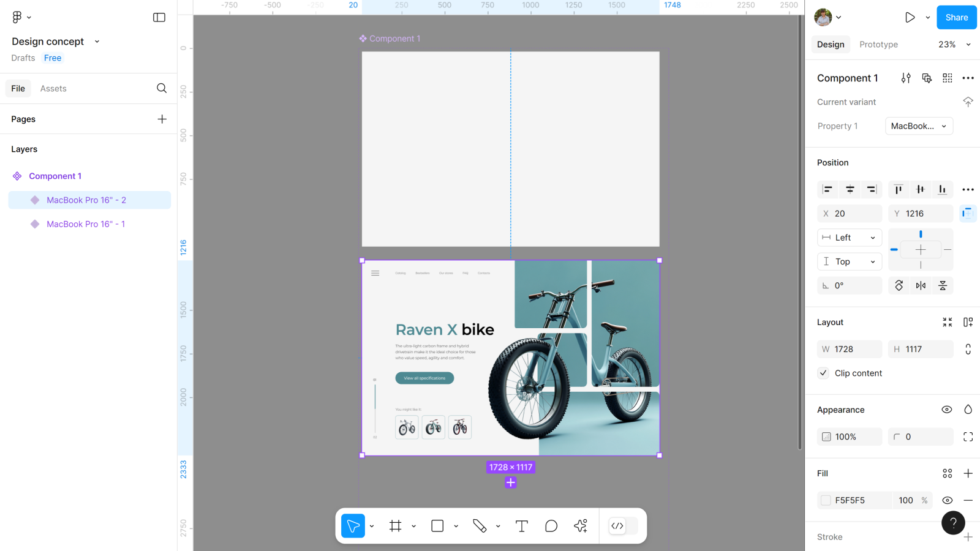
Task: Select the MacBook Pro 16" - 1 layer
Action: point(86,224)
